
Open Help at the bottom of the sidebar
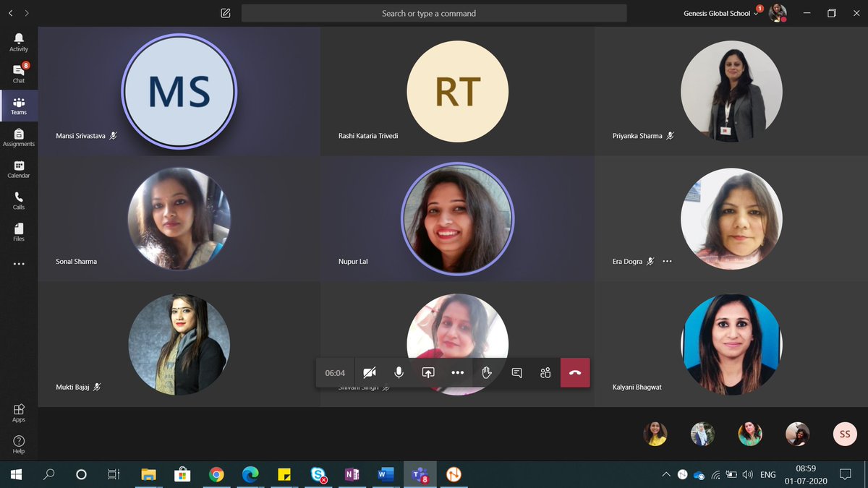19,442
